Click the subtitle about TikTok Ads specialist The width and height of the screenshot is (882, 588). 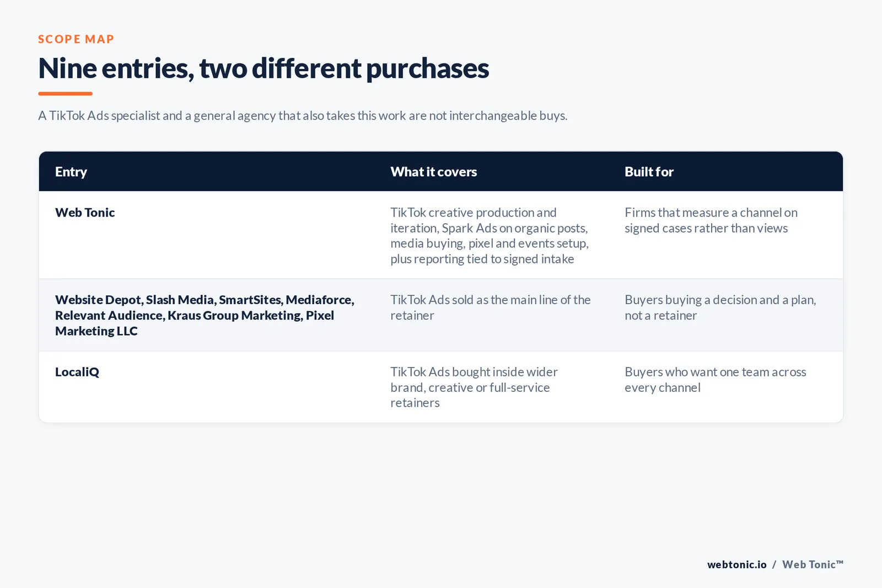(303, 116)
